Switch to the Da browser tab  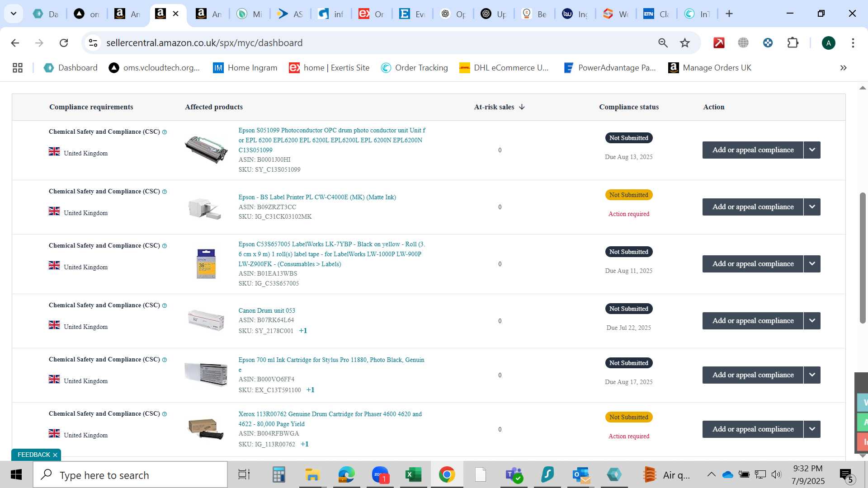[x=47, y=14]
